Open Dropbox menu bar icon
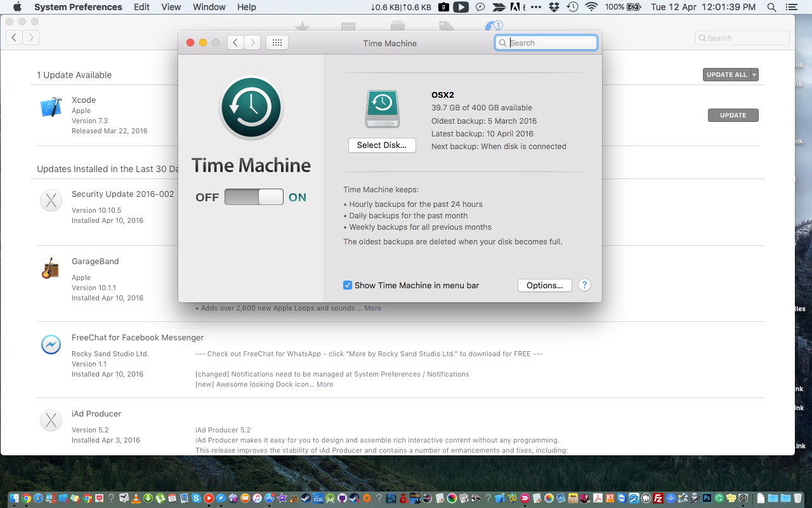 [x=554, y=7]
